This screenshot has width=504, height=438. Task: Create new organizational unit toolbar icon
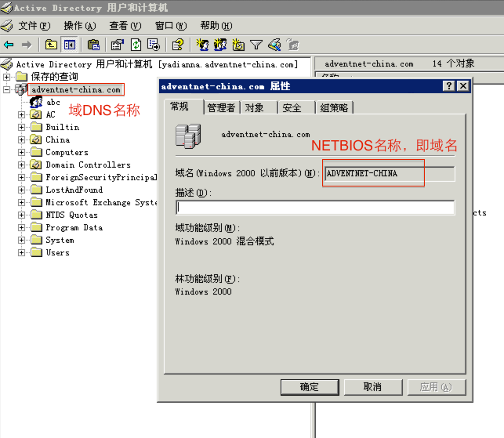(238, 45)
